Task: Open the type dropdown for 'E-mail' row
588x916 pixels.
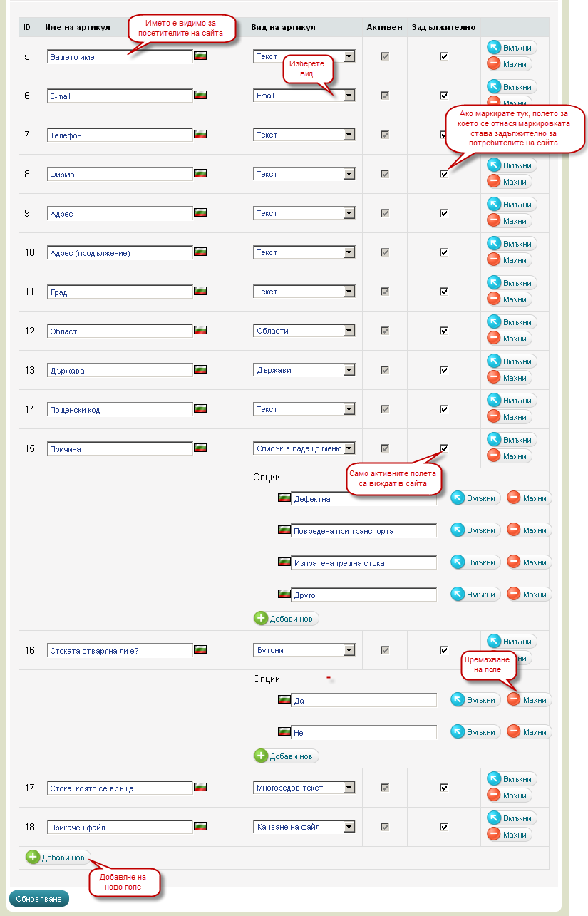Action: click(x=349, y=96)
